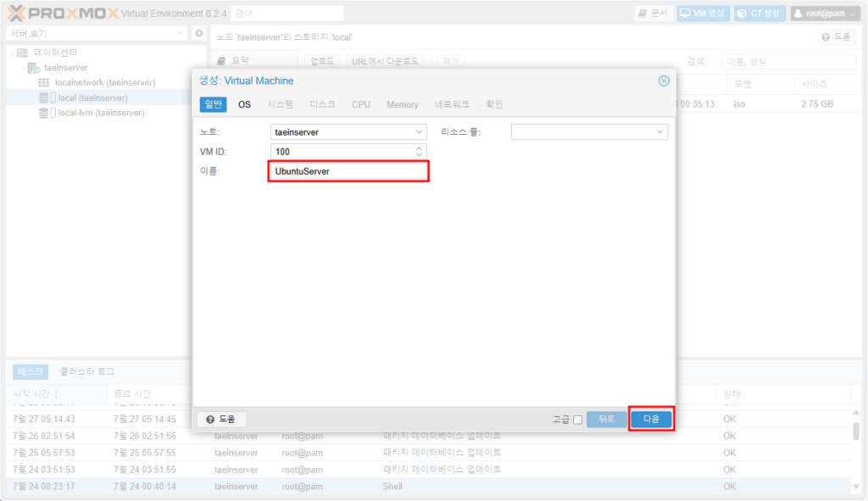Open the node taeinserver dropdown
Screen dimensions: 868x501
pyautogui.click(x=419, y=132)
